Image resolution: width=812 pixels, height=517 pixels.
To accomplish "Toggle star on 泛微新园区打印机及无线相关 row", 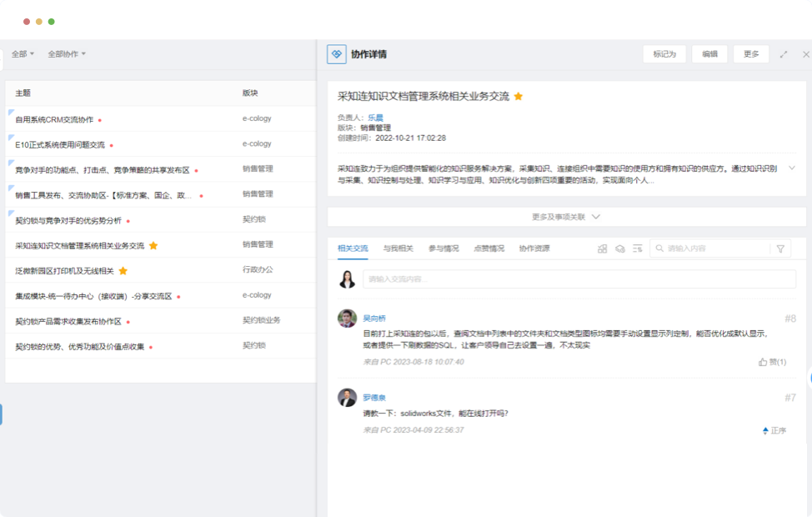I will click(x=123, y=271).
